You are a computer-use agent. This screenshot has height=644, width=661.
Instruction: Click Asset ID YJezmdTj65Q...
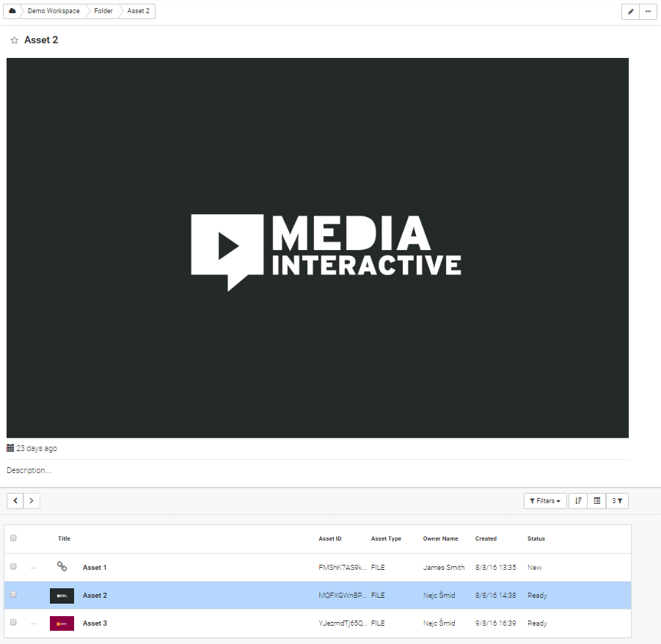tap(343, 623)
